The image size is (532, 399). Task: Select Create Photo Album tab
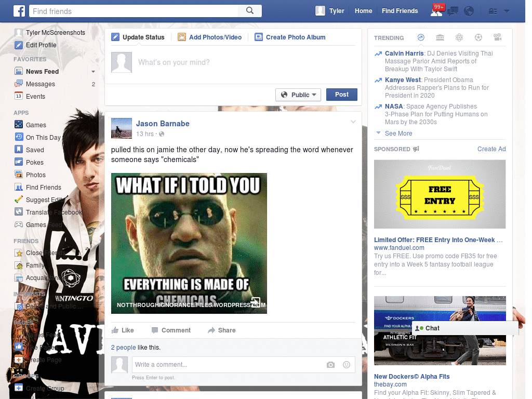pyautogui.click(x=290, y=37)
